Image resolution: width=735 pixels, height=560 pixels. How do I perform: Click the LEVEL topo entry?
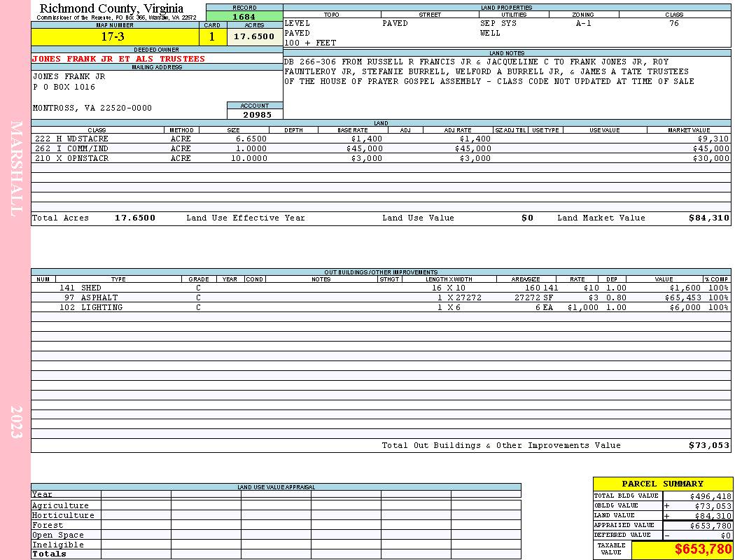297,23
